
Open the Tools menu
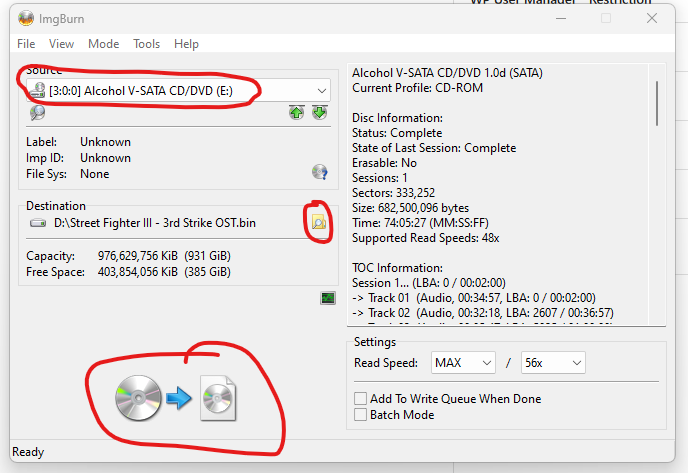pyautogui.click(x=147, y=44)
